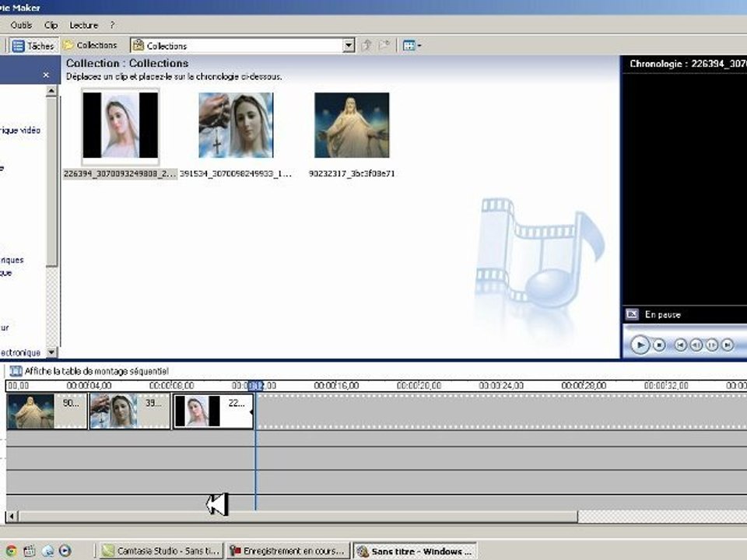Click the Previous frame preview button

[696, 345]
